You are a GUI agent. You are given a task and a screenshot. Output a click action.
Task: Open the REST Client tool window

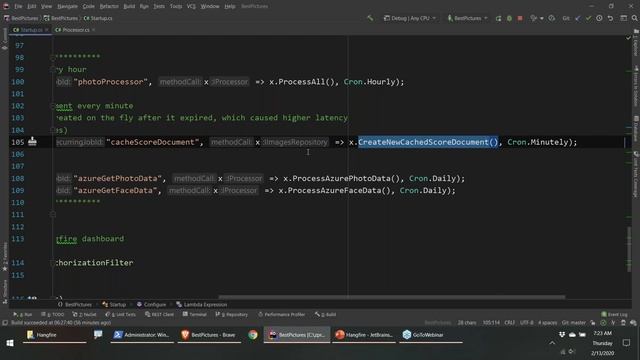tap(160, 314)
